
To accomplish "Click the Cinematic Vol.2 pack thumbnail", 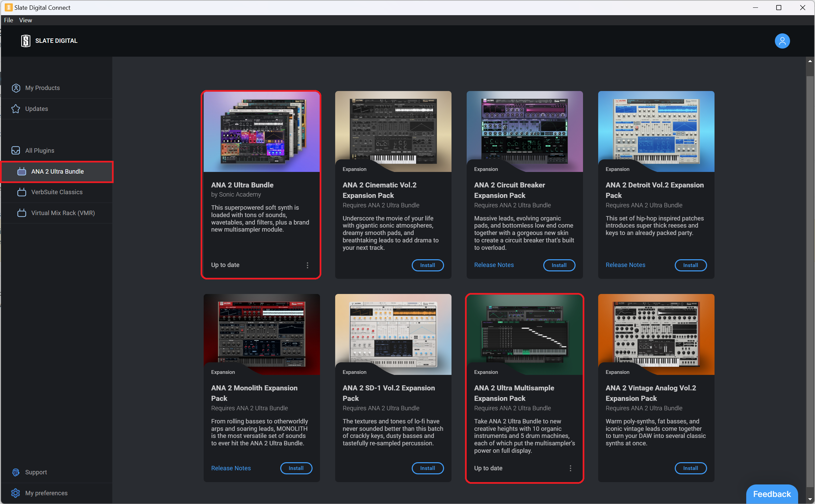I will (x=393, y=131).
